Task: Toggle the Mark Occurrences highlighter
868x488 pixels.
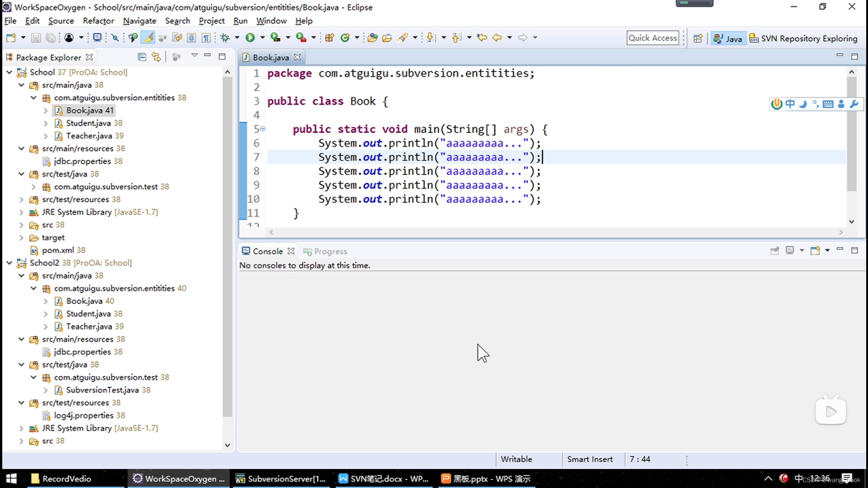Action: click(148, 38)
